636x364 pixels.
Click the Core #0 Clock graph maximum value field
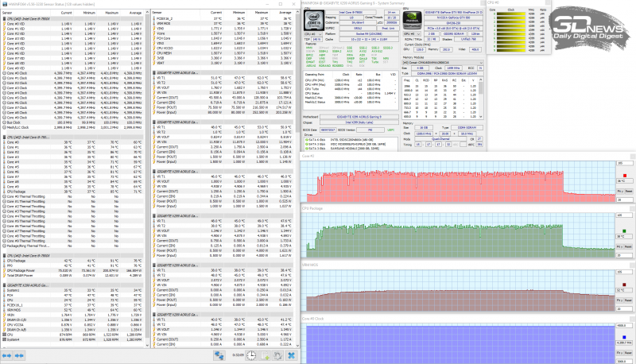[x=625, y=326]
